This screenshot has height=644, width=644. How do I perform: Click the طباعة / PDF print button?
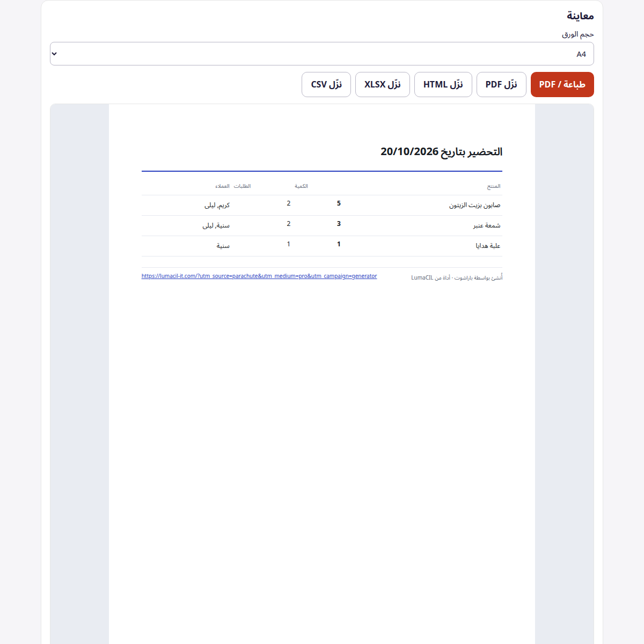562,85
